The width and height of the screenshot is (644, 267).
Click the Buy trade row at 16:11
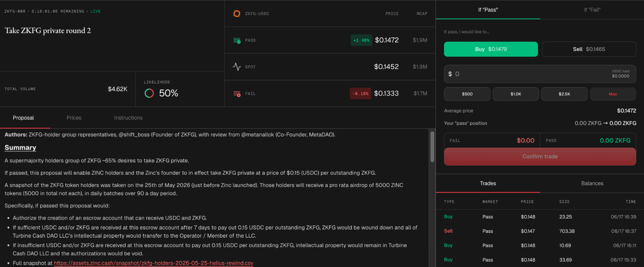coord(540,245)
